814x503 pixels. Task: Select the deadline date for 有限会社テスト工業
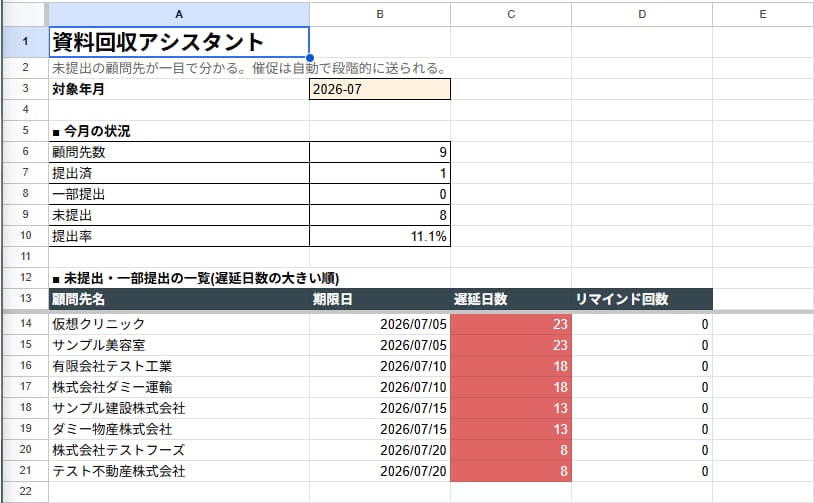click(380, 366)
